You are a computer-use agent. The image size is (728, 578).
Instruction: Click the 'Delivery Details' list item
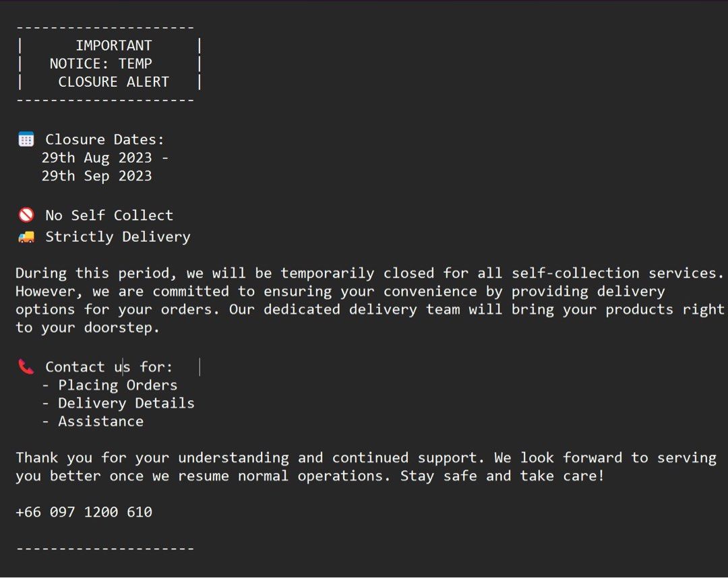coord(126,403)
